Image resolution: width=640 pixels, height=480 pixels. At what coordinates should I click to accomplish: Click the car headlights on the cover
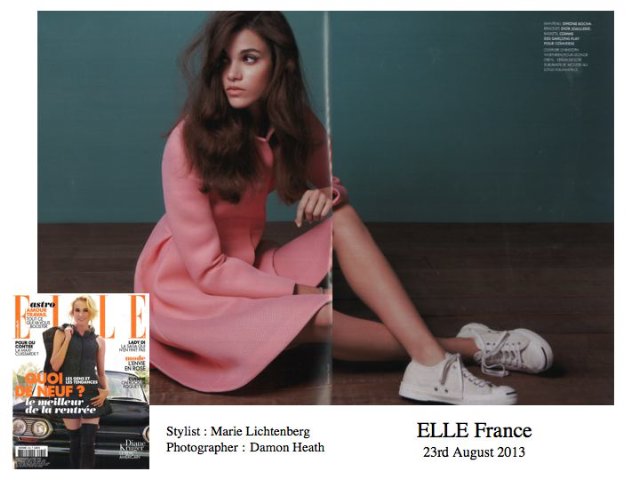point(32,427)
